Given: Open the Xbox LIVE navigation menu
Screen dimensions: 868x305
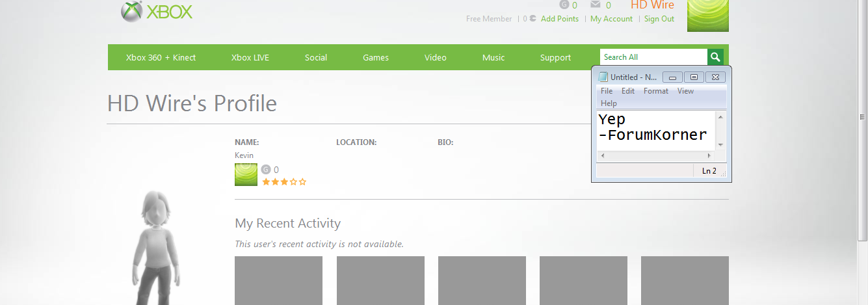Looking at the screenshot, I should (250, 57).
